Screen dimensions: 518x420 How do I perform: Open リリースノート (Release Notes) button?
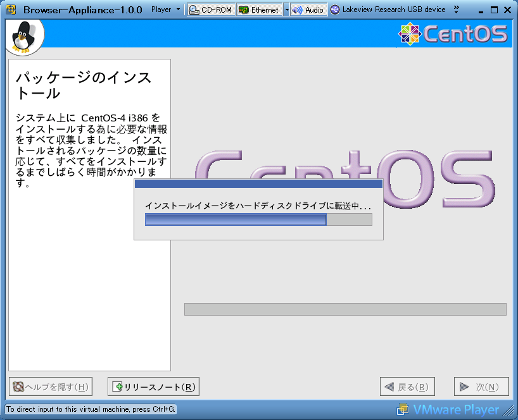pos(153,387)
